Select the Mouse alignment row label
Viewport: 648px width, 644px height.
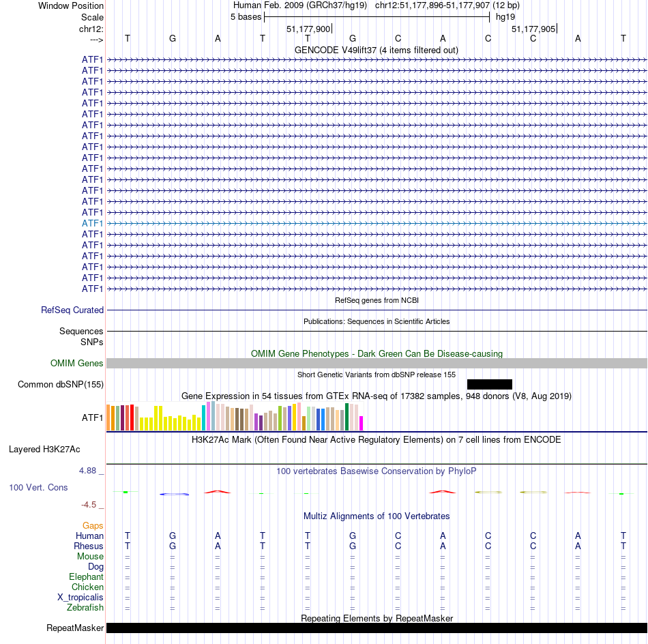90,557
